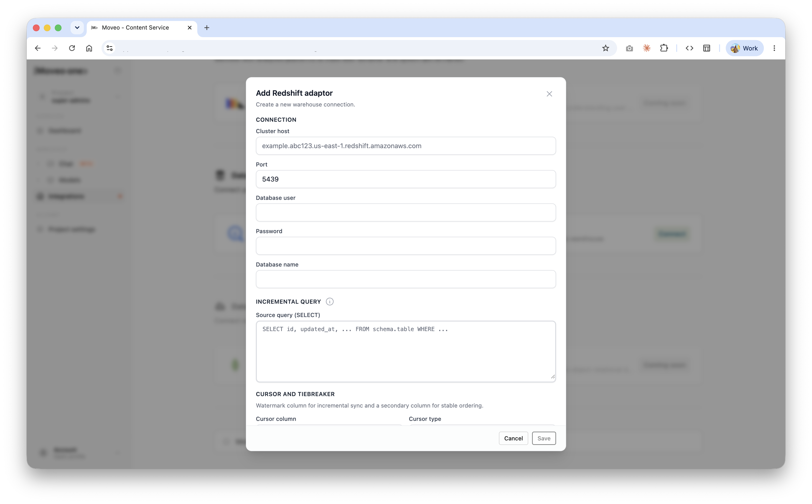Click the Incremental Query info icon
The height and width of the screenshot is (504, 812).
coord(329,302)
